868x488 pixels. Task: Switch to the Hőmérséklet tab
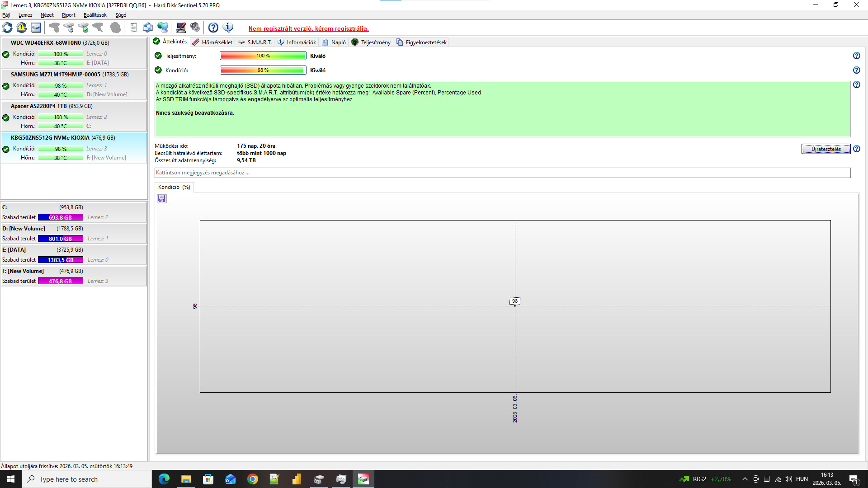[212, 42]
